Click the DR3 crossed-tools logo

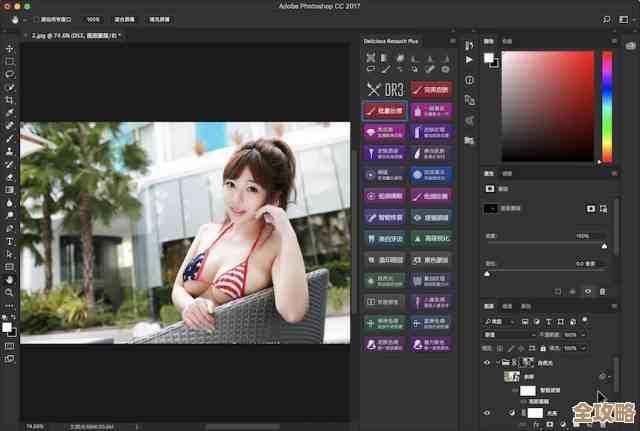pyautogui.click(x=373, y=89)
